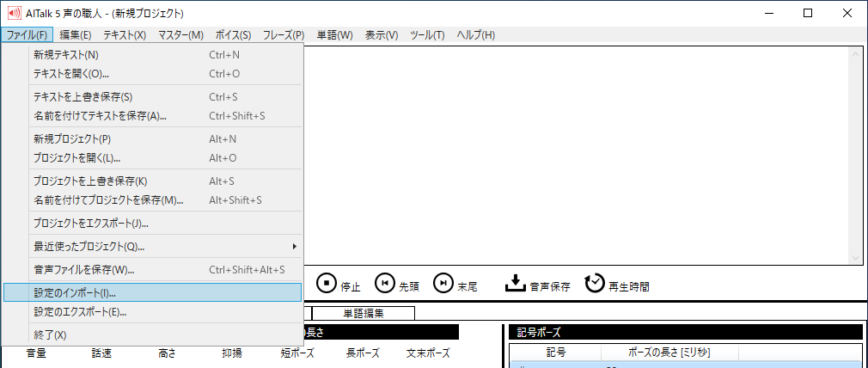Click inside the main text editing area
Viewport: 868px width, 368px height.
(576, 155)
